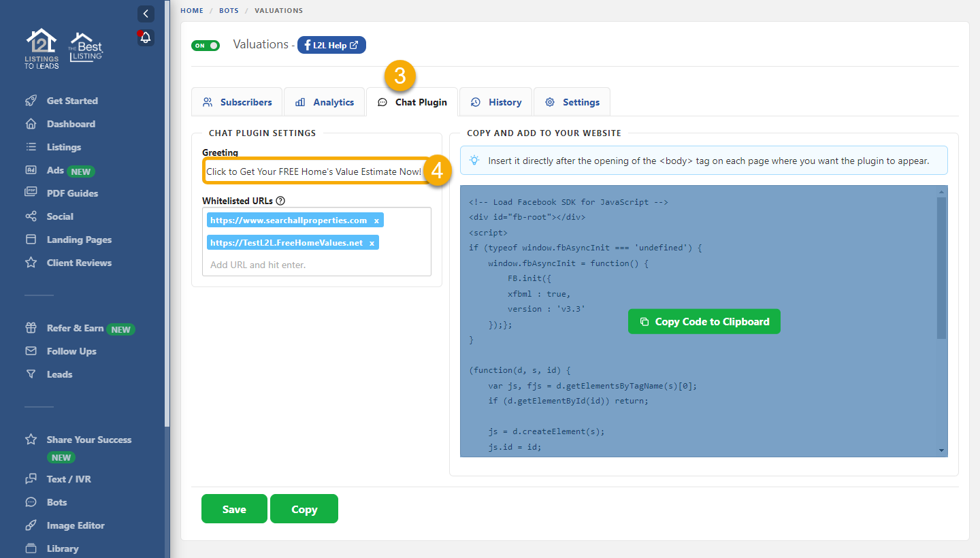Click the Whitelisted URLs help icon
980x558 pixels.
[280, 201]
